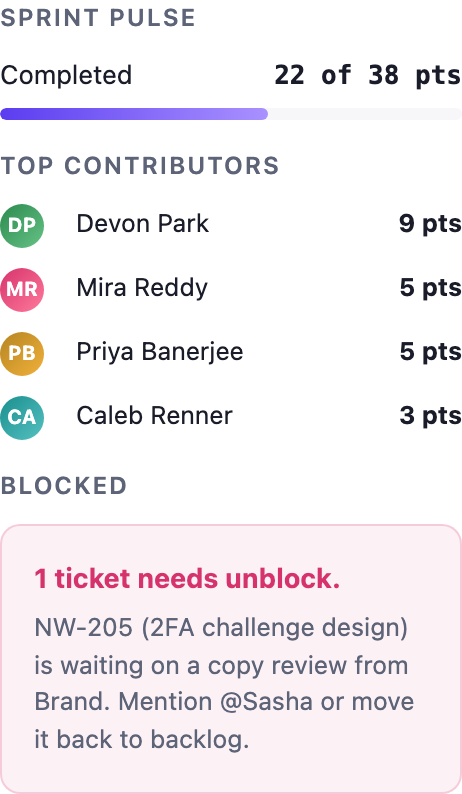Click Caleb Renner's 3 pts value

(x=430, y=416)
